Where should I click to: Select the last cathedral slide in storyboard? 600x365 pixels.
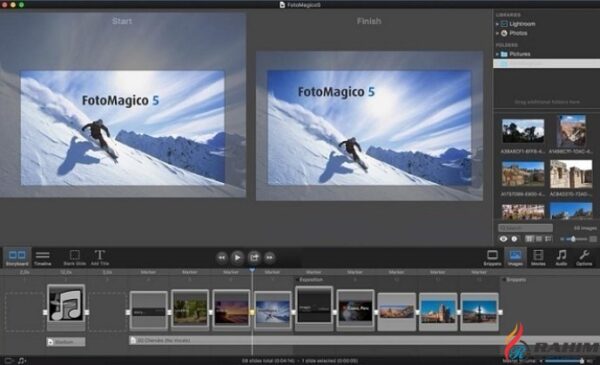click(x=479, y=311)
